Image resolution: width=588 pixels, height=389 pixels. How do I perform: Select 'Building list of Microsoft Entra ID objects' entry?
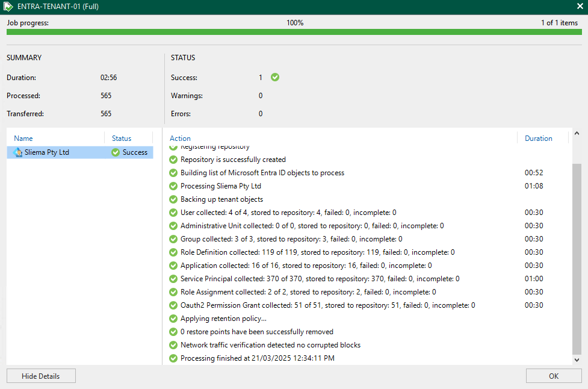click(x=262, y=173)
